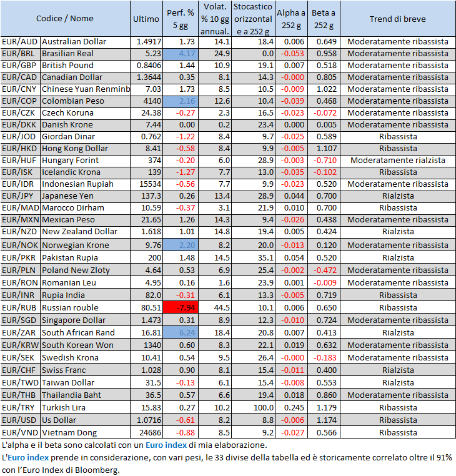Click the 'Thailandia Baht' name cell

pos(86,395)
